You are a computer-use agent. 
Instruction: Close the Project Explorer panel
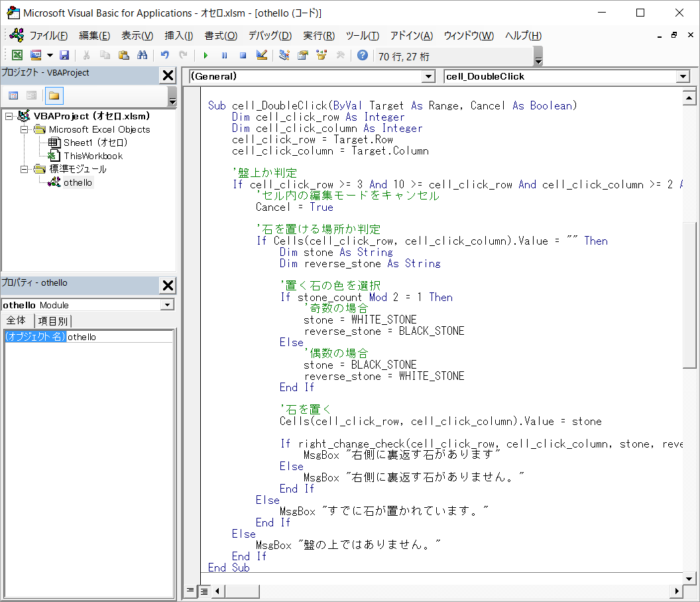tap(168, 76)
